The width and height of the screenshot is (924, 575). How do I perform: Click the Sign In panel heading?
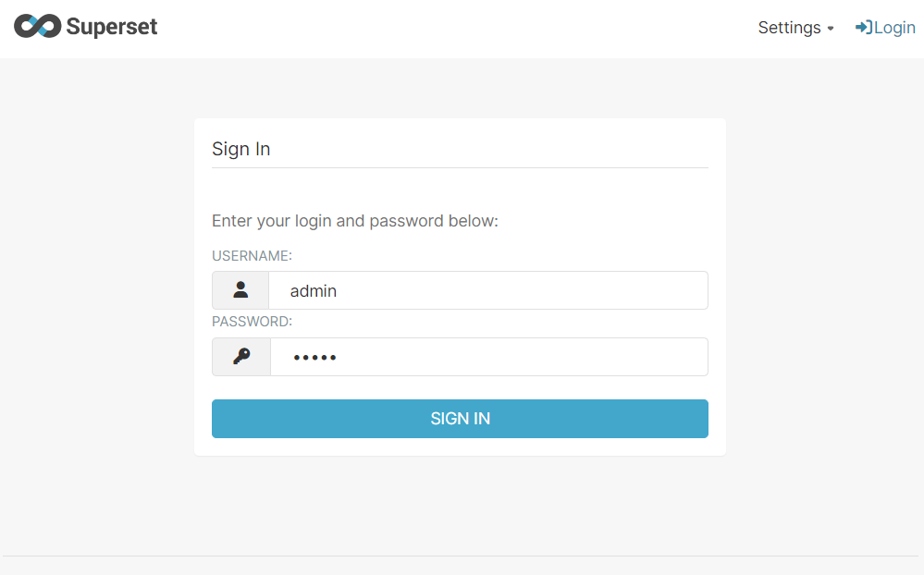[240, 149]
